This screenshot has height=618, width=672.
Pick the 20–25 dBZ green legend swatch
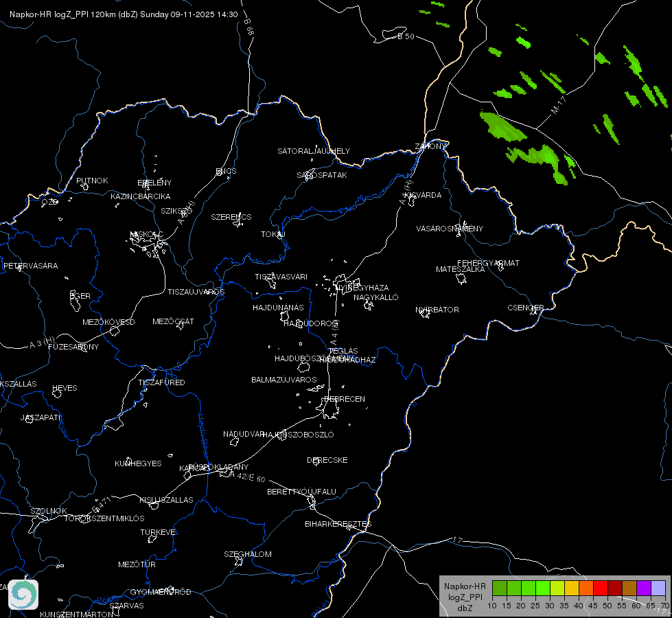[x=529, y=588]
